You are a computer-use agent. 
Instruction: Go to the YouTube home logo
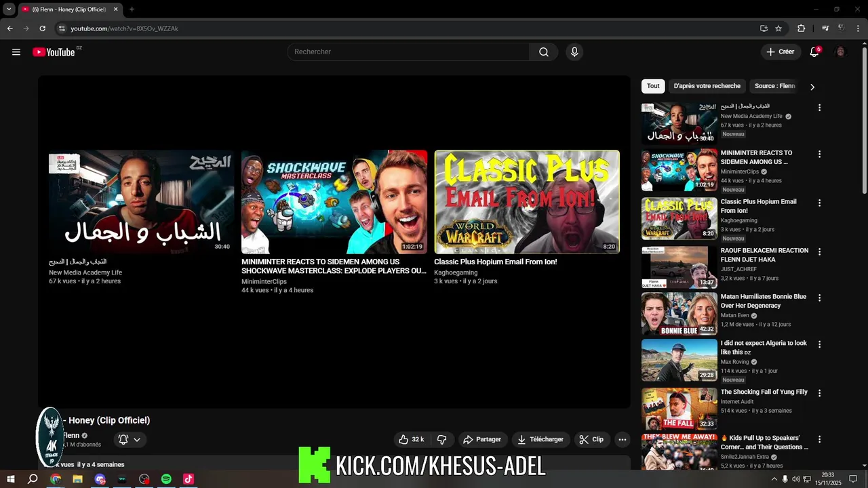click(54, 52)
